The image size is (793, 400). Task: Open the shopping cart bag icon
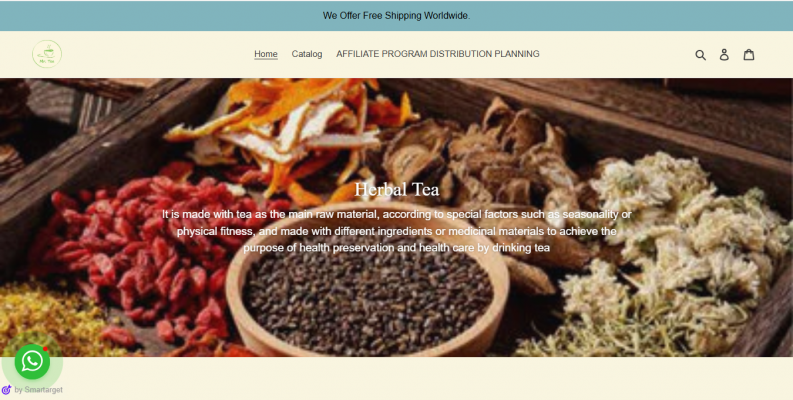coord(749,55)
